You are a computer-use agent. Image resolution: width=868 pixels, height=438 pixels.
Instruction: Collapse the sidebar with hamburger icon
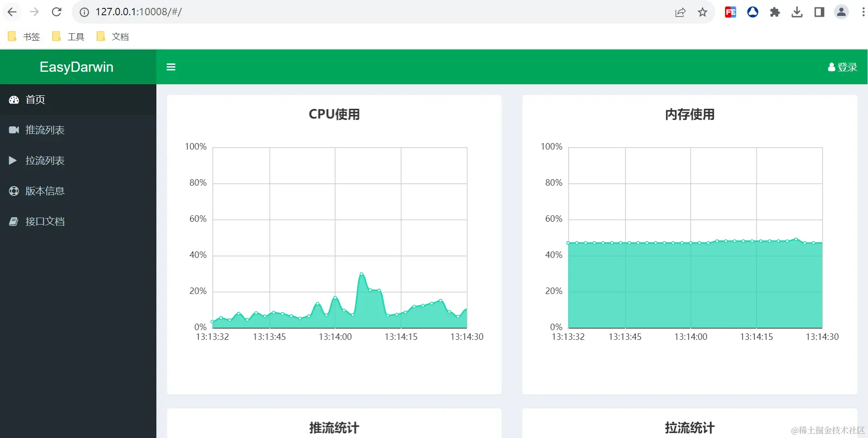click(171, 67)
